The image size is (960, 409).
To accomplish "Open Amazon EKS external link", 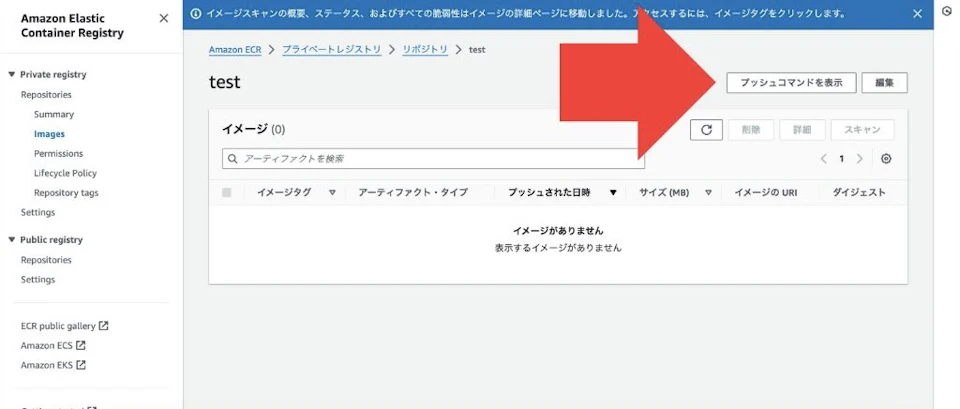I will click(53, 365).
